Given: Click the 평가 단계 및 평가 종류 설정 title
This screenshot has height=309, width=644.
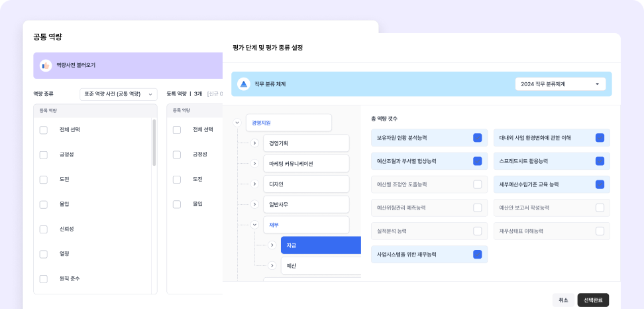Looking at the screenshot, I should coord(268,48).
